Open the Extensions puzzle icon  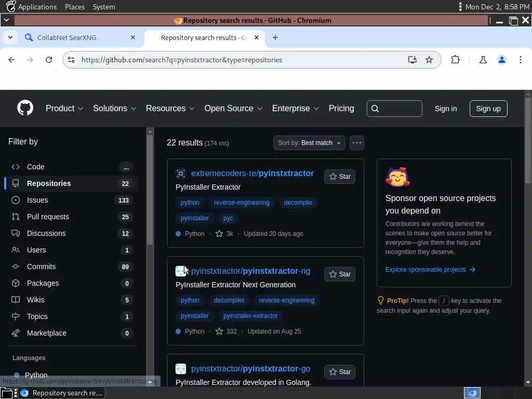(x=455, y=60)
